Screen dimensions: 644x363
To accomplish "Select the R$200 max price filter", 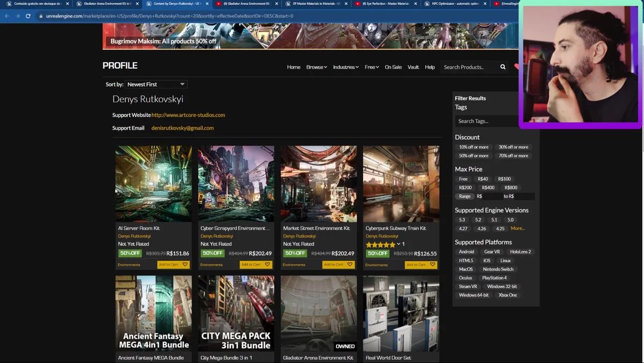I will pos(465,188).
